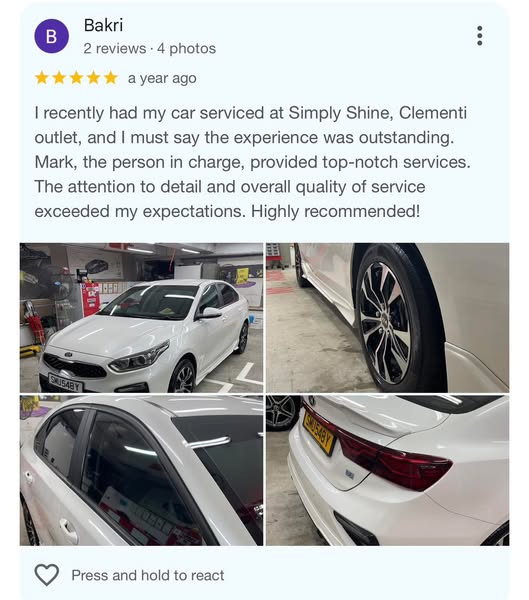The image size is (529, 600).
Task: Click the third gold rating star
Action: point(76,78)
